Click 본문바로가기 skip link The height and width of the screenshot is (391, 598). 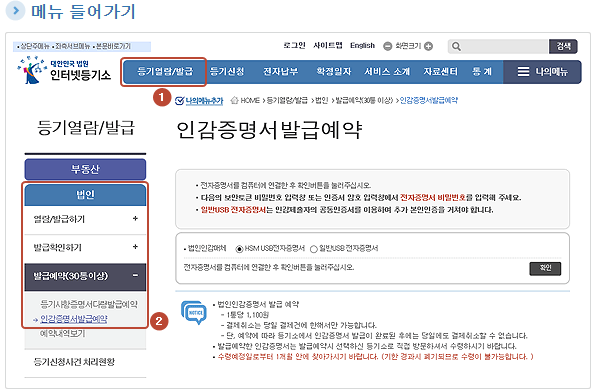113,46
